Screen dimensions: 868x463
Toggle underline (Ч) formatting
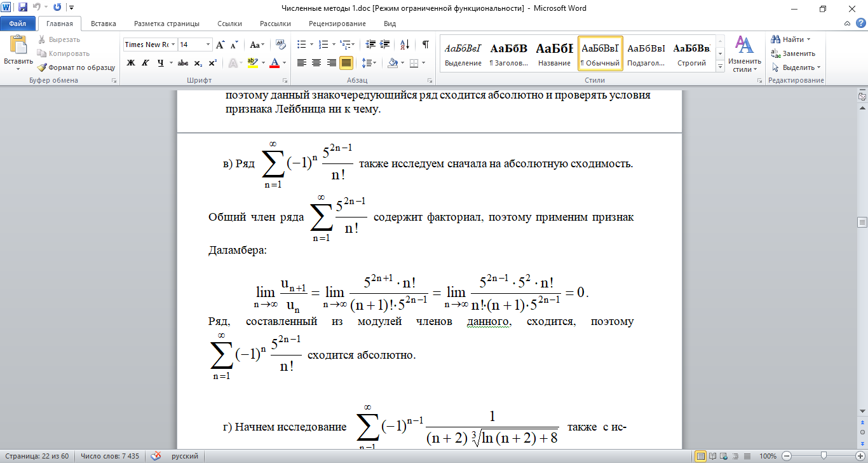[160, 63]
